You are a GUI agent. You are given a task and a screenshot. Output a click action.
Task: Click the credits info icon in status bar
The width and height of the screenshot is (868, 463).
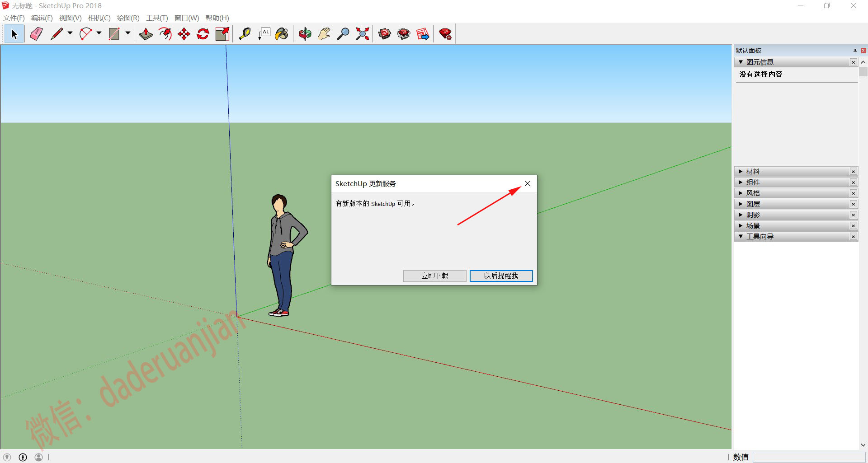pyautogui.click(x=23, y=457)
